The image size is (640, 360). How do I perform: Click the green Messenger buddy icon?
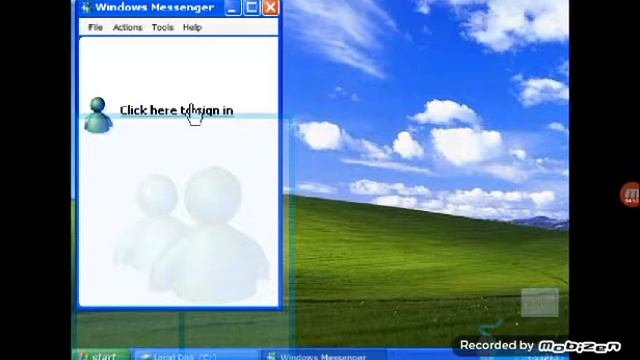click(x=98, y=115)
